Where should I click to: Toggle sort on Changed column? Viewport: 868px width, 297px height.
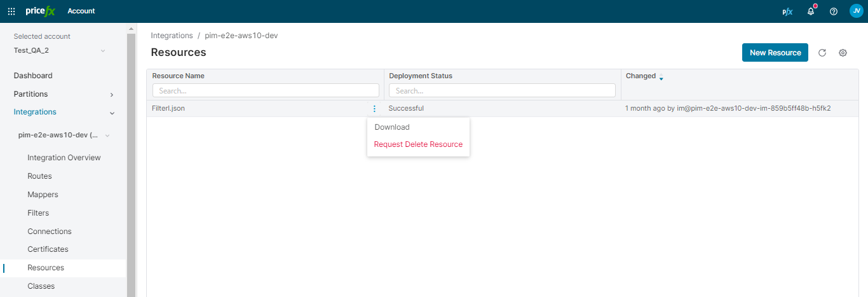pyautogui.click(x=661, y=76)
